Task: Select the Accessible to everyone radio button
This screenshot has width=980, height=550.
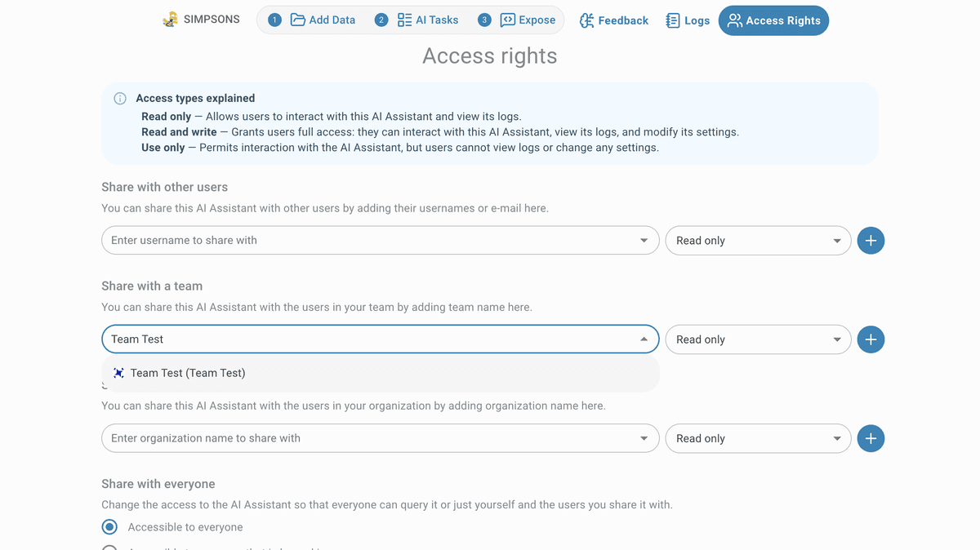Action: click(109, 527)
